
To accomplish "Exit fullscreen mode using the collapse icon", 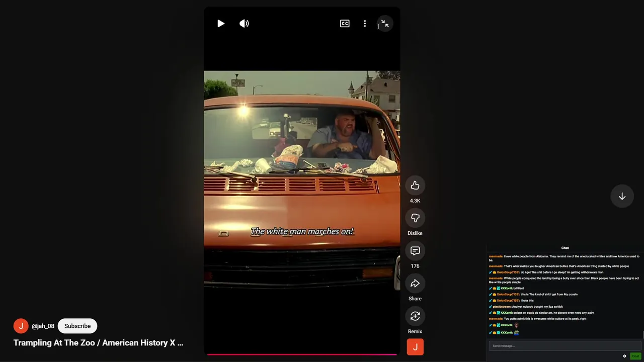I will tap(385, 24).
